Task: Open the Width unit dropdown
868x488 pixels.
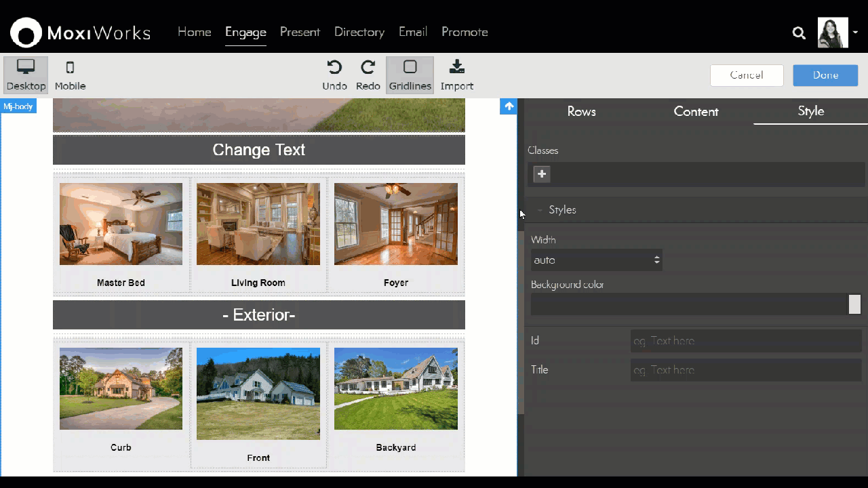Action: click(x=656, y=260)
